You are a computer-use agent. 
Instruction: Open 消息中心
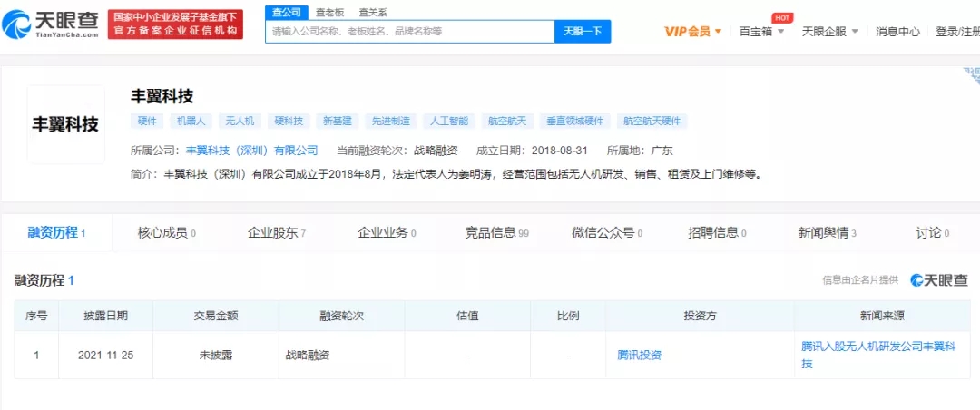point(897,31)
